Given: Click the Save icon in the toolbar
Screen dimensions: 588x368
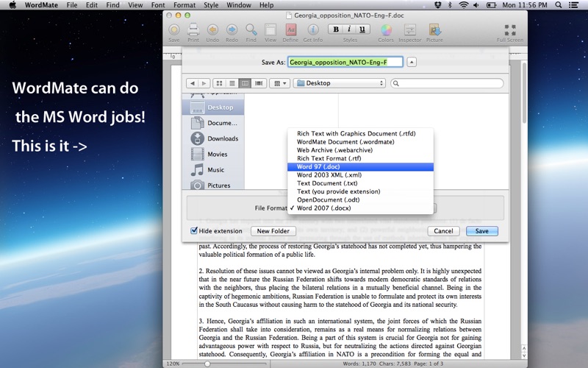Looking at the screenshot, I should (x=174, y=29).
